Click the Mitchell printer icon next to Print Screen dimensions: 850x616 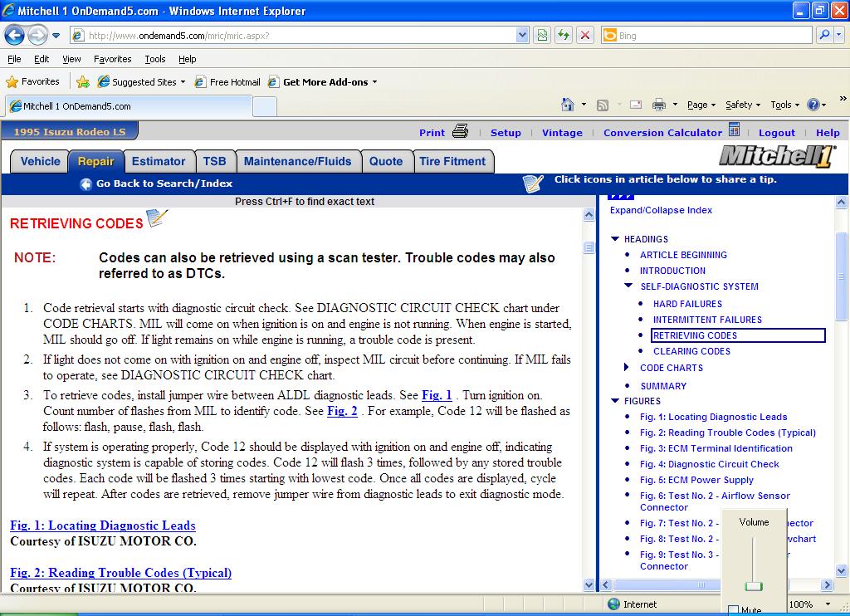point(460,131)
